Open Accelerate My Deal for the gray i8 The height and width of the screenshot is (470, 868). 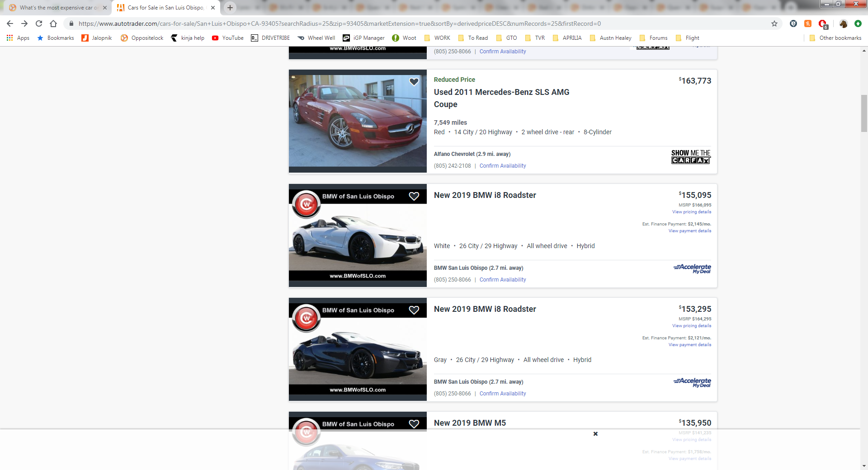point(692,382)
